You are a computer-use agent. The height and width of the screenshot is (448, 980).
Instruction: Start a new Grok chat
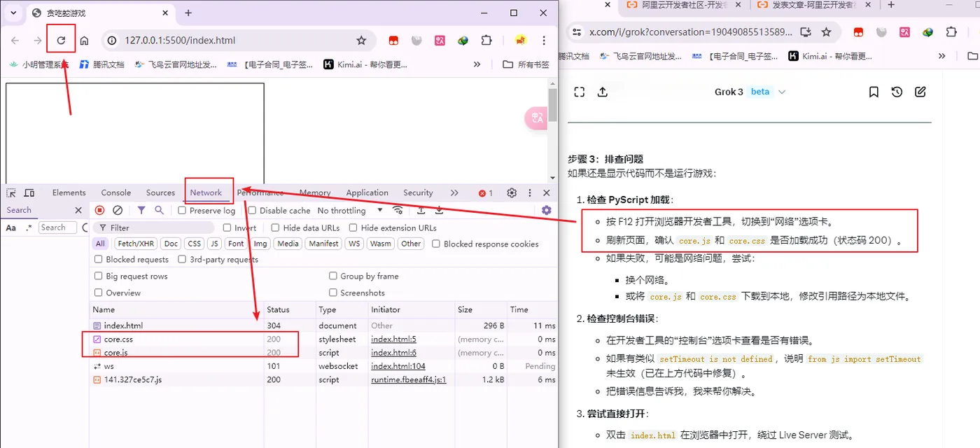(920, 92)
